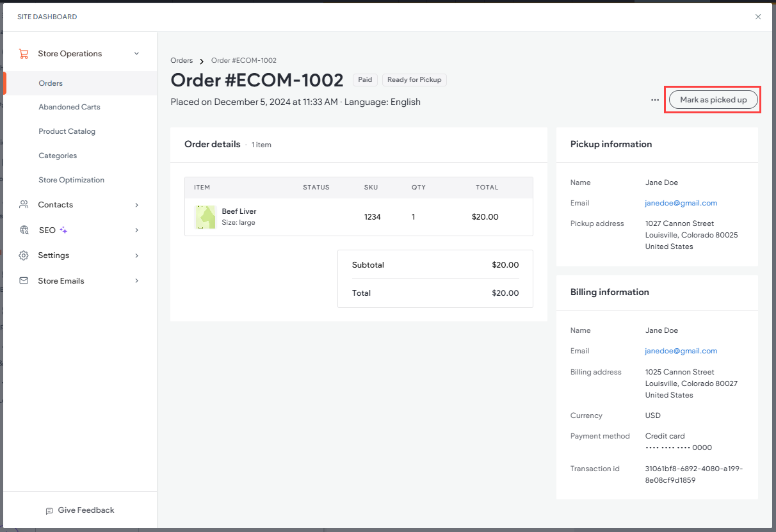This screenshot has width=776, height=532.
Task: Open Settings via the gear icon
Action: pyautogui.click(x=24, y=255)
